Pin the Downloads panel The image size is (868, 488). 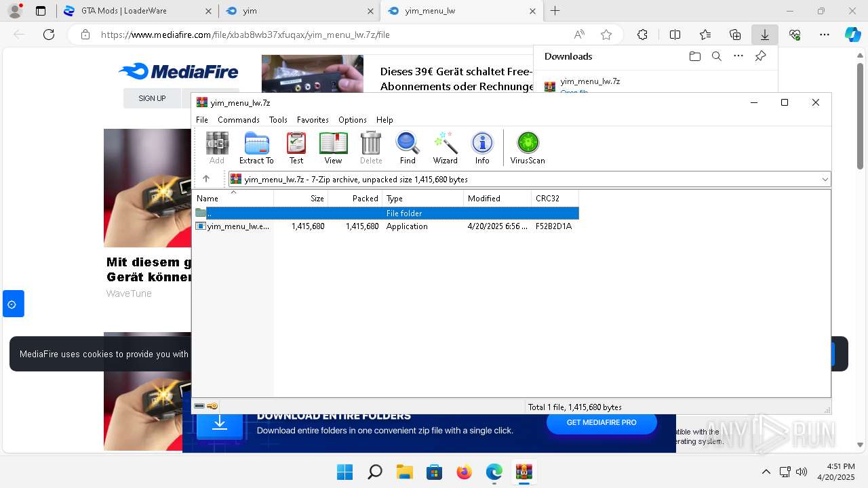(760, 56)
